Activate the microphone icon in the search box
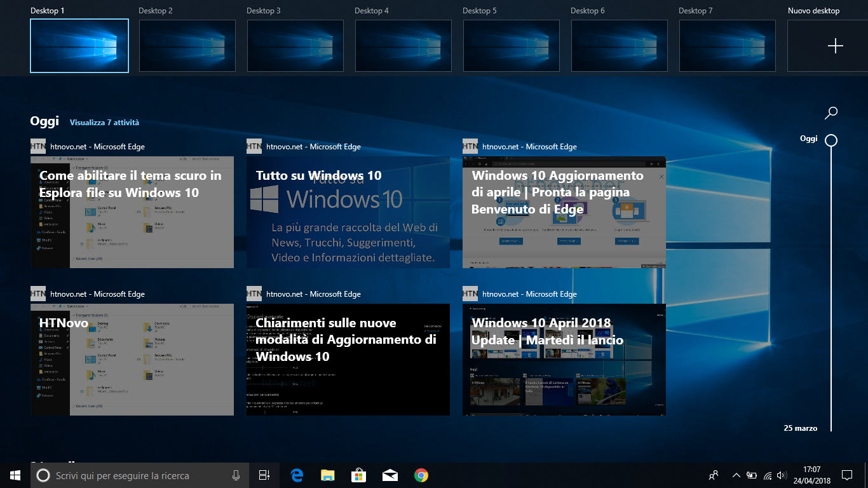868x488 pixels. (x=236, y=475)
